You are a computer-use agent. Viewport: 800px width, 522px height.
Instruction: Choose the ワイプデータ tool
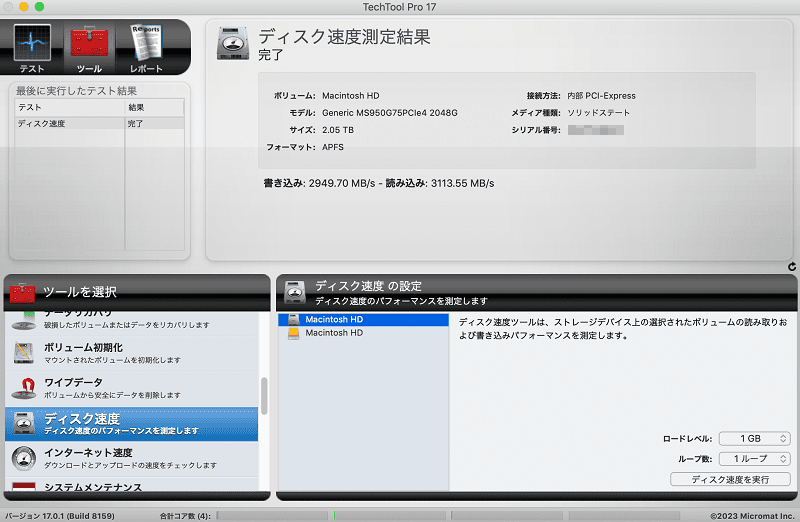132,388
